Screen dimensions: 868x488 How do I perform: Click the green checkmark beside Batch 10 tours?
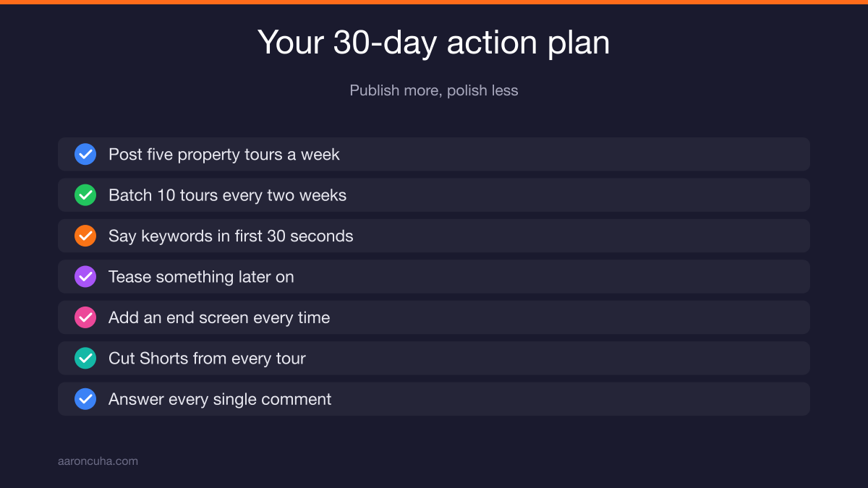point(85,195)
